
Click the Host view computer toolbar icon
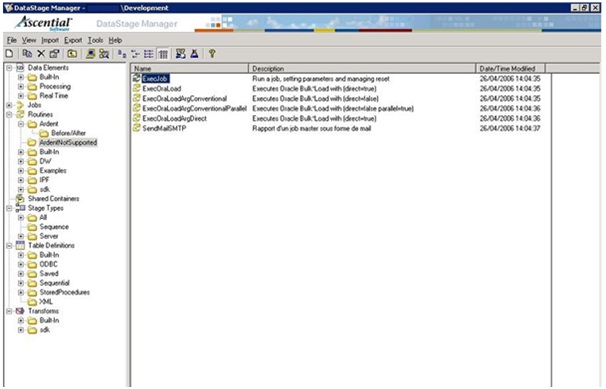(90, 54)
